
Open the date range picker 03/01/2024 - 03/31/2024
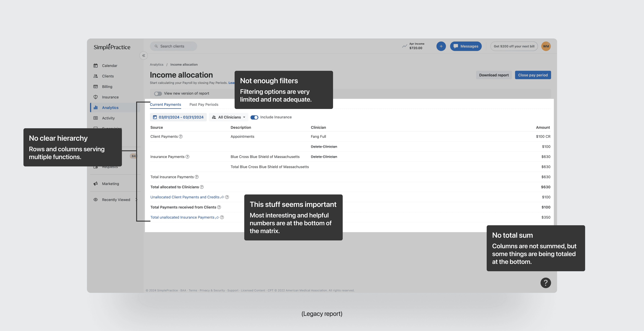pos(178,117)
